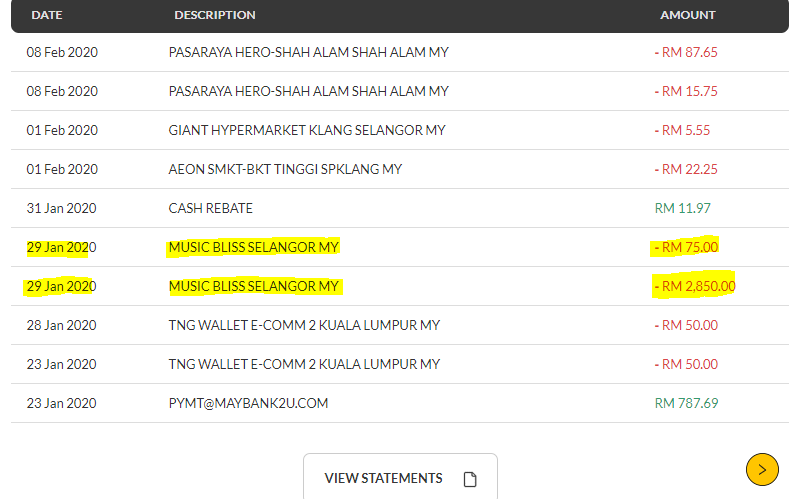Open the PYMT@MAYBANK2U.COM payment entry
The height and width of the screenshot is (499, 809).
[x=248, y=403]
